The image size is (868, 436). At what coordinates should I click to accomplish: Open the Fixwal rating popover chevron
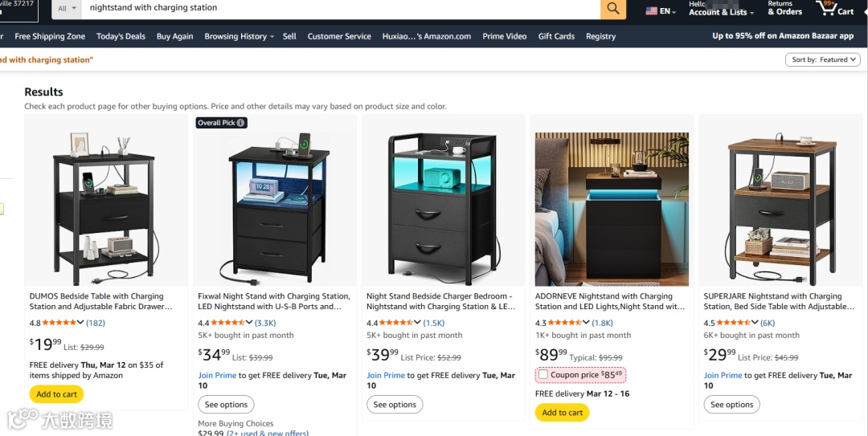(249, 323)
